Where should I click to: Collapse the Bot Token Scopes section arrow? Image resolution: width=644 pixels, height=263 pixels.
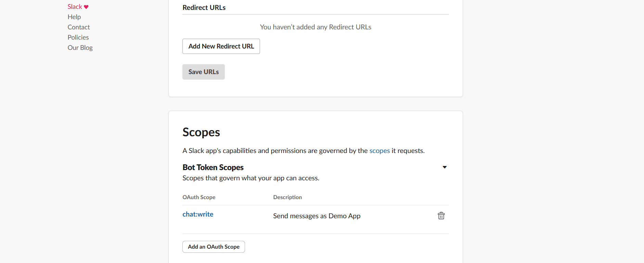[445, 167]
